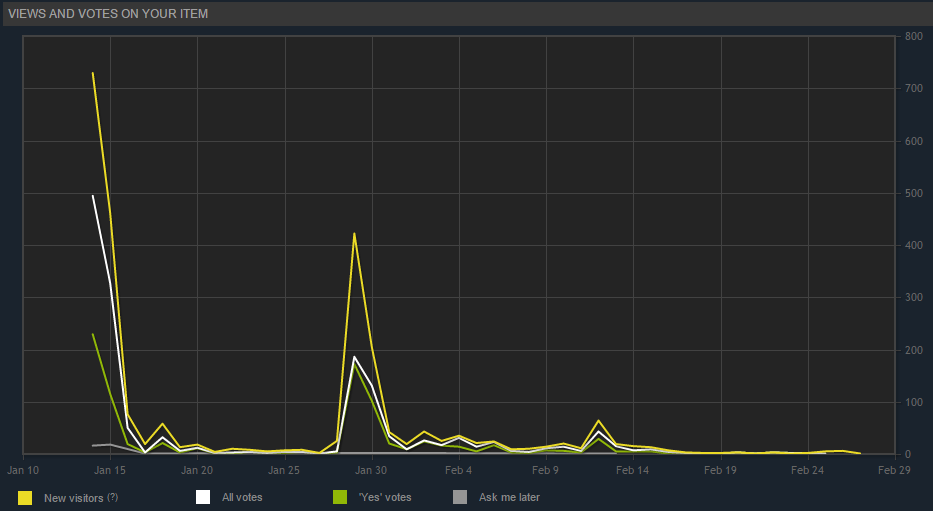
Task: Click the first 'Yes' votes point near 230
Action: point(93,334)
